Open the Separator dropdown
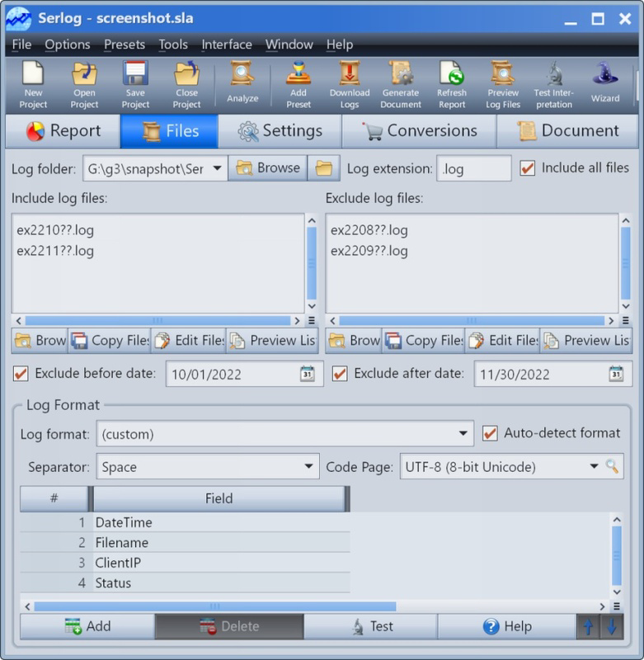Screen dimensions: 644x660 (308, 466)
